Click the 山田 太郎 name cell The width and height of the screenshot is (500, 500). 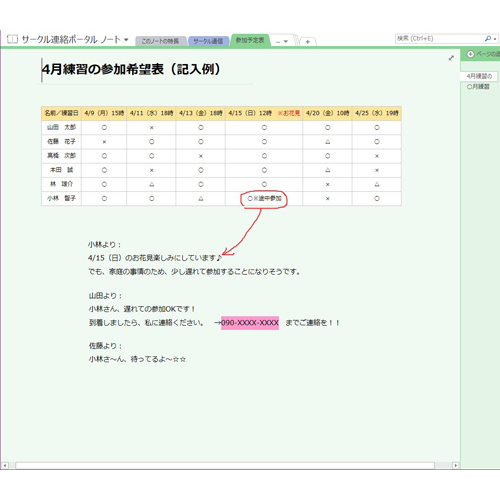(x=62, y=127)
